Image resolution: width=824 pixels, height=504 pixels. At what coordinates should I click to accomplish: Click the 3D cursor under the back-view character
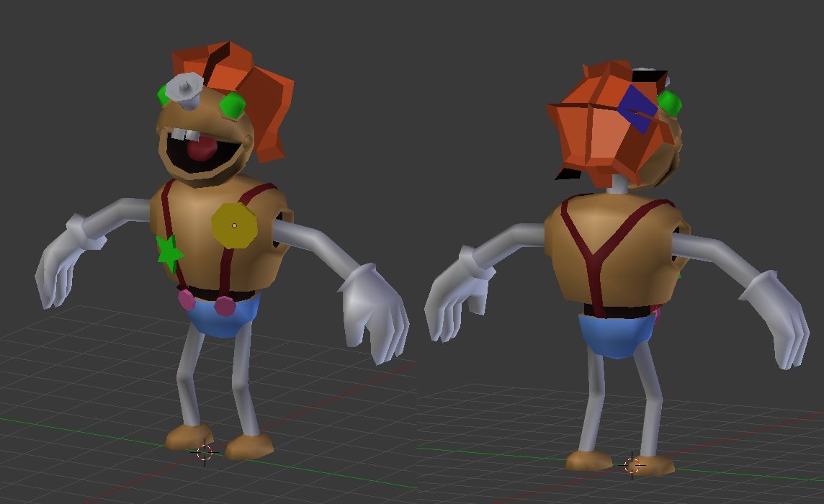click(632, 465)
